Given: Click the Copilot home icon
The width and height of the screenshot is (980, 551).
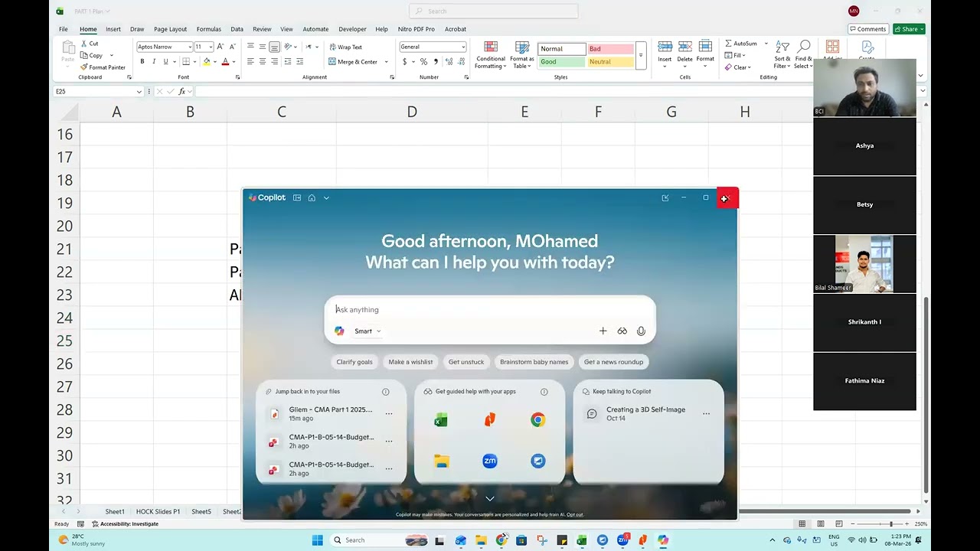Looking at the screenshot, I should point(312,197).
